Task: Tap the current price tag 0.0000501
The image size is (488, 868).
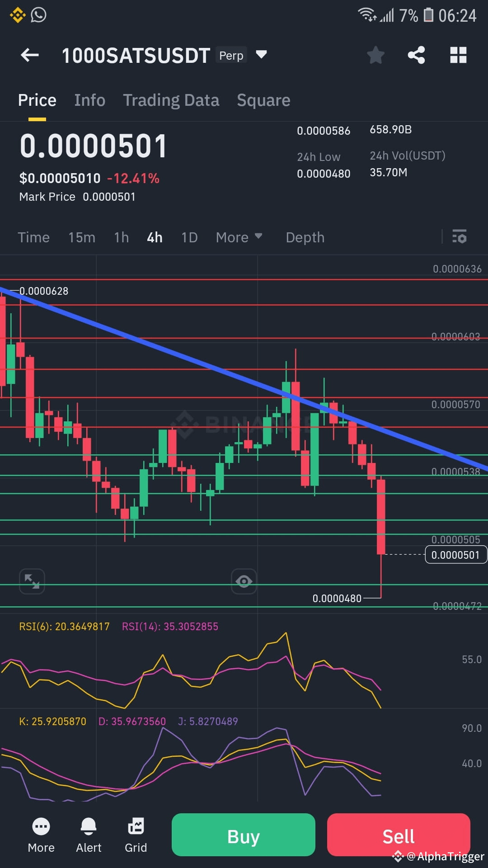Action: tap(455, 555)
